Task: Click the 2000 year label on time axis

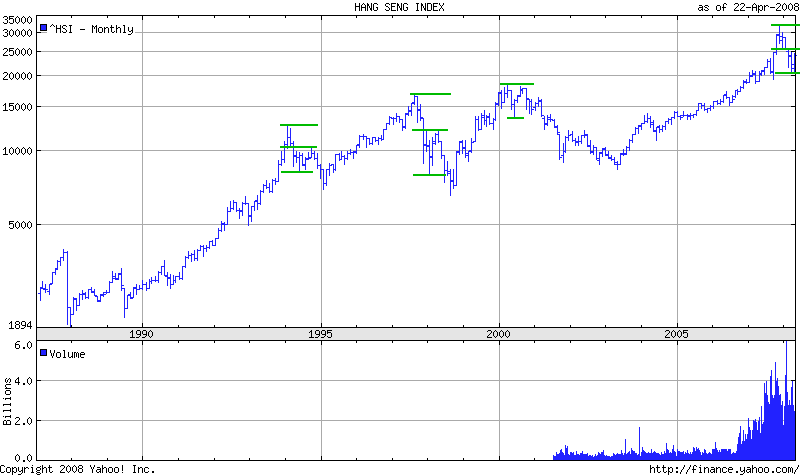Action: pyautogui.click(x=500, y=333)
